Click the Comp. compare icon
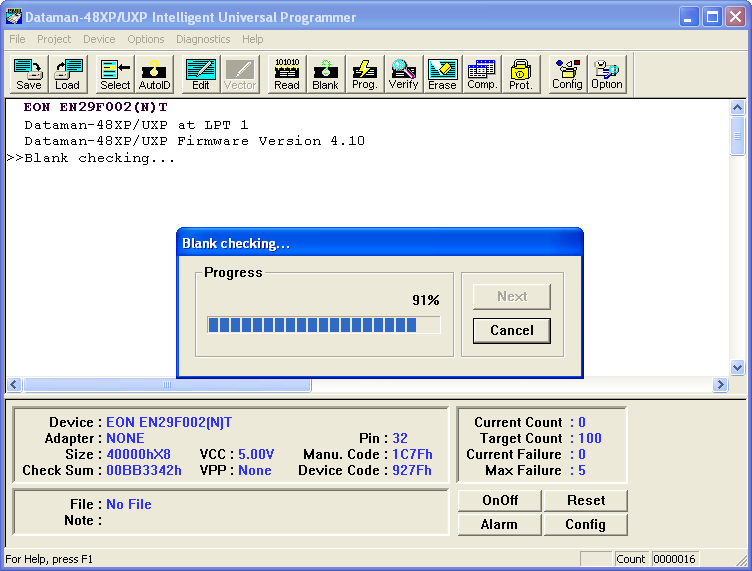Viewport: 752px width, 571px height. pyautogui.click(x=482, y=75)
